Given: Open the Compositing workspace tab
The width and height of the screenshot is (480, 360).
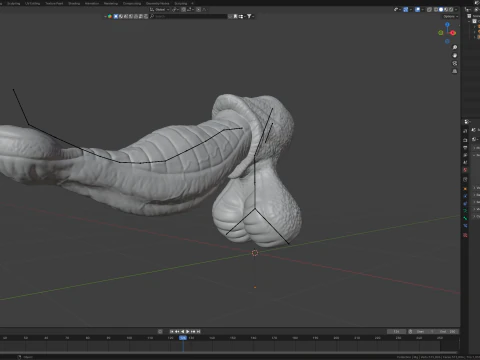Looking at the screenshot, I should [132, 3].
